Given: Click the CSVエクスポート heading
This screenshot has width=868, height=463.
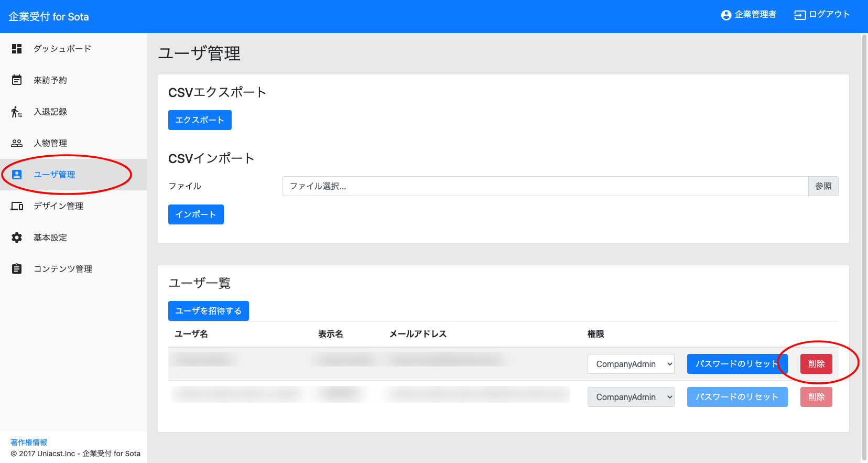Looking at the screenshot, I should [x=218, y=92].
